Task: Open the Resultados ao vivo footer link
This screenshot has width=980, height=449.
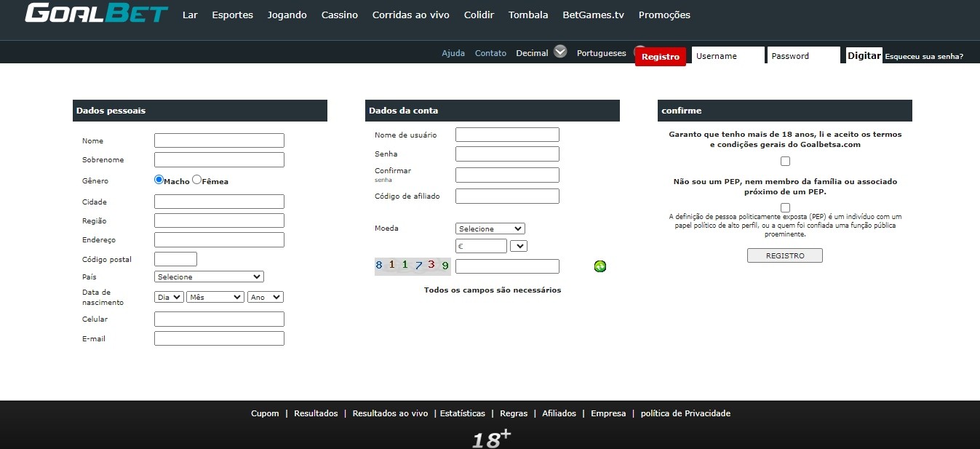Action: (x=389, y=413)
